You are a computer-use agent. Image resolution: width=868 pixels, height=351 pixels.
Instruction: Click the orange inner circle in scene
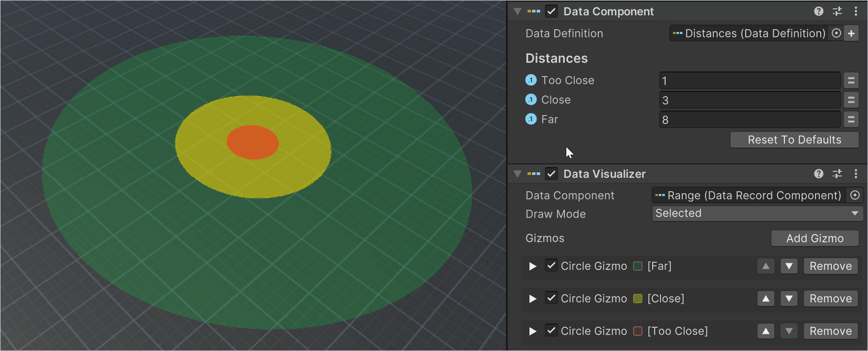point(253,143)
